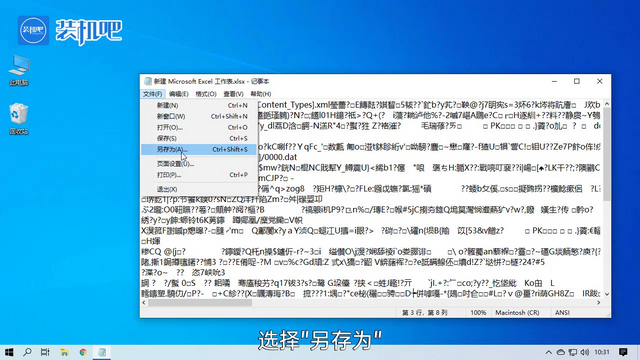Minimize the Notepad window
This screenshot has width=640, height=360.
coord(554,81)
